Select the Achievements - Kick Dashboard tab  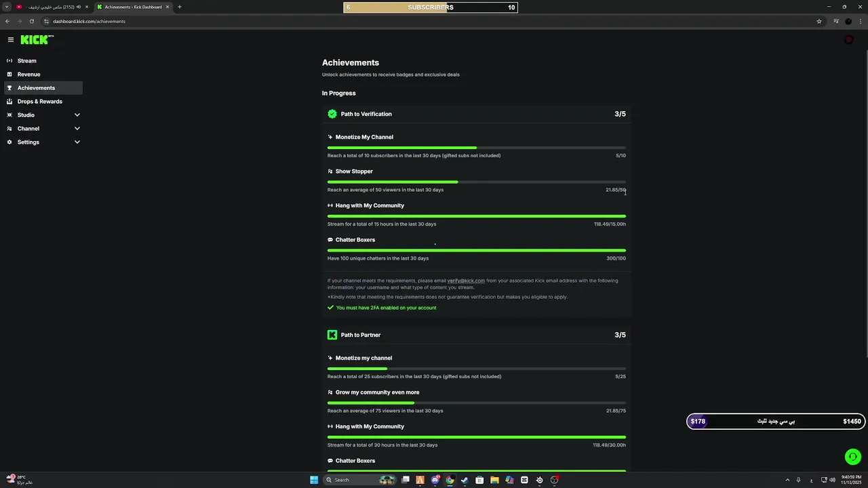coord(133,7)
